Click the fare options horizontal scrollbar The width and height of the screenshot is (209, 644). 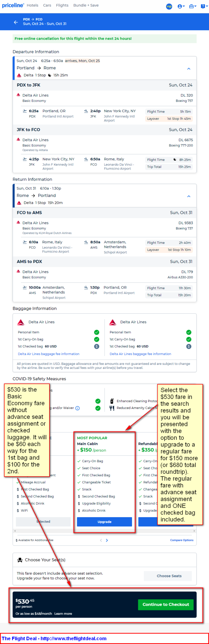click(x=104, y=531)
